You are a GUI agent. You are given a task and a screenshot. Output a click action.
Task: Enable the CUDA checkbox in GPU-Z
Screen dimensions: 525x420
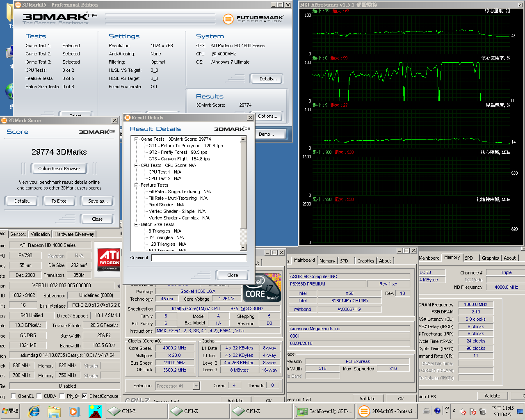coord(39,396)
